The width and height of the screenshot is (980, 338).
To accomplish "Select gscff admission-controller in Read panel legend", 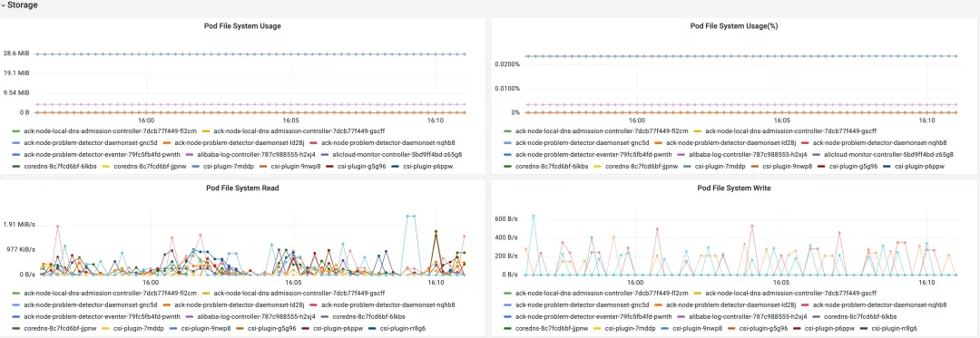I will click(x=300, y=293).
